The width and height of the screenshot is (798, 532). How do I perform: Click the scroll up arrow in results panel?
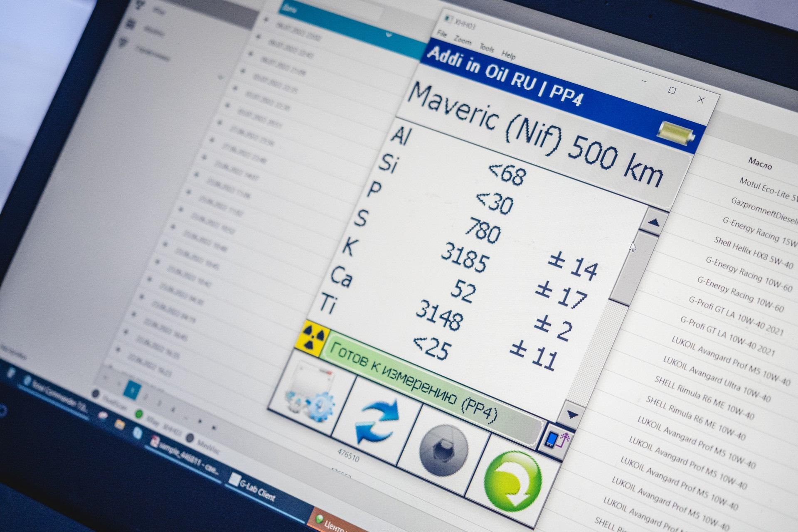tap(653, 222)
